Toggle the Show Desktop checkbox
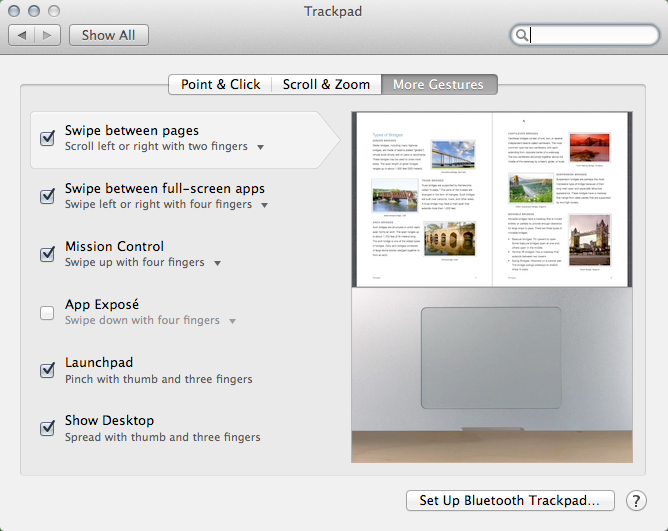 pos(47,429)
